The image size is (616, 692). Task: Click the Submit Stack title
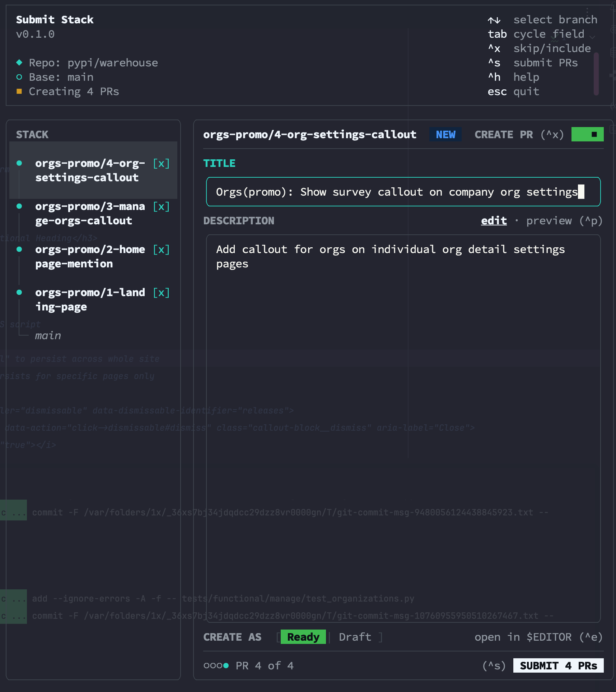pos(55,19)
